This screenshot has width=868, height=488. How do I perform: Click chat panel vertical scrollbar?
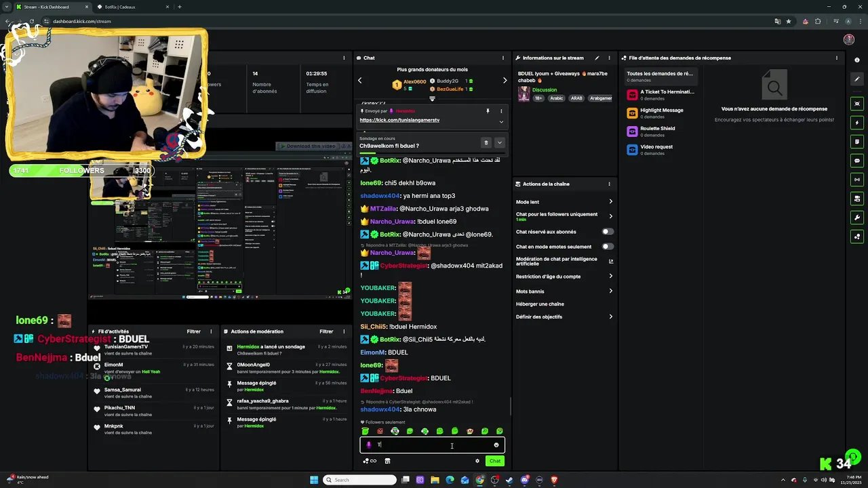coord(510,405)
